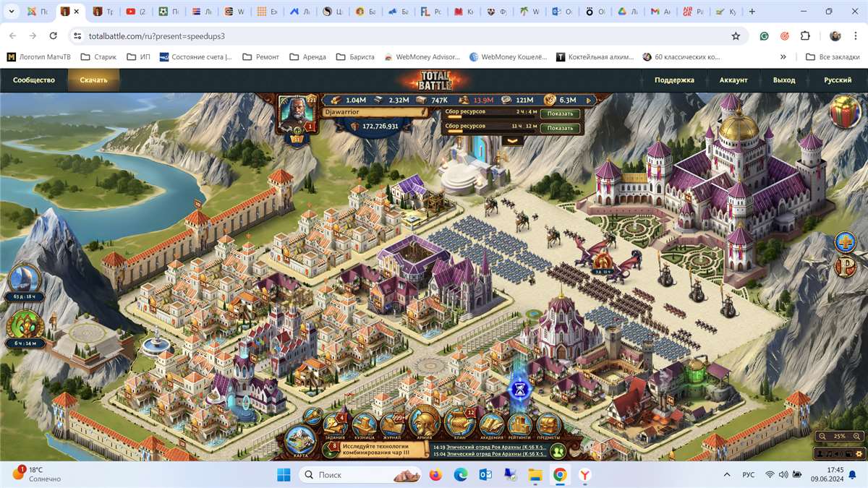Open the Клан icon with badge 12
The image size is (868, 488).
(461, 423)
